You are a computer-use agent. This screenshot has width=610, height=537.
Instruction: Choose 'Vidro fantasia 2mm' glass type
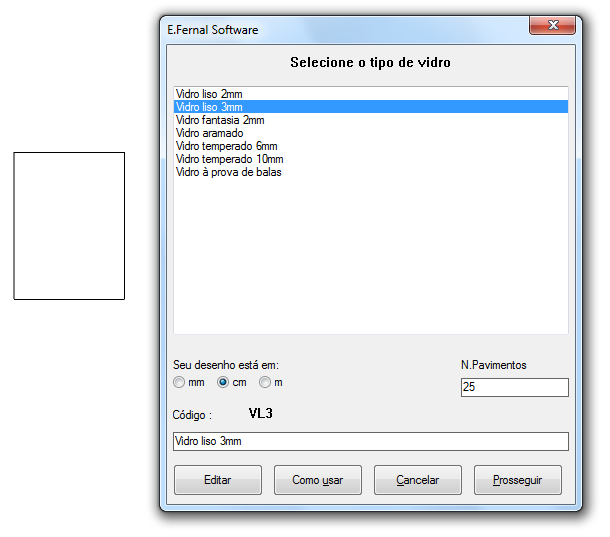coord(219,120)
